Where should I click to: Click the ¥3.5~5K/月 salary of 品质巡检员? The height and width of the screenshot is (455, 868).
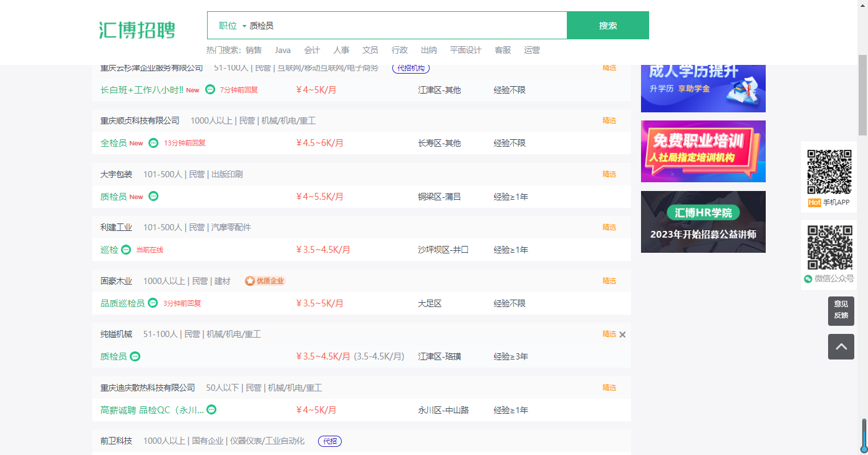[320, 303]
